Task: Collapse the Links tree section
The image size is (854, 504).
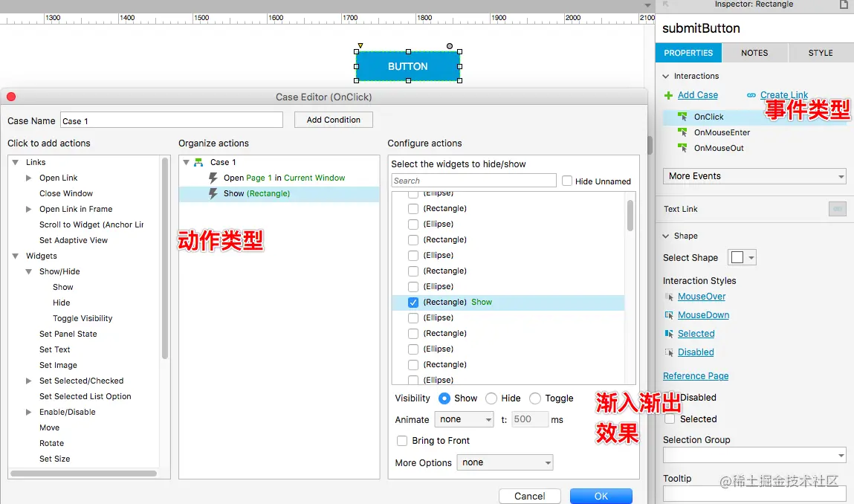Action: (16, 162)
